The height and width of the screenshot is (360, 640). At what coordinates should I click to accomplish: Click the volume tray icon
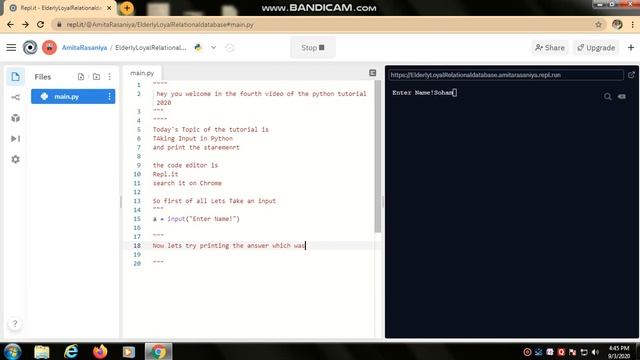point(596,352)
